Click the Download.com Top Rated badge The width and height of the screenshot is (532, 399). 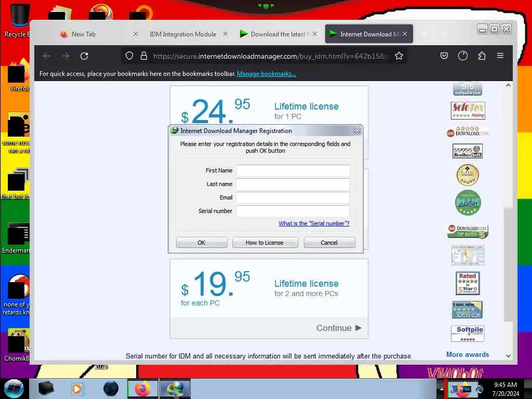click(x=468, y=231)
